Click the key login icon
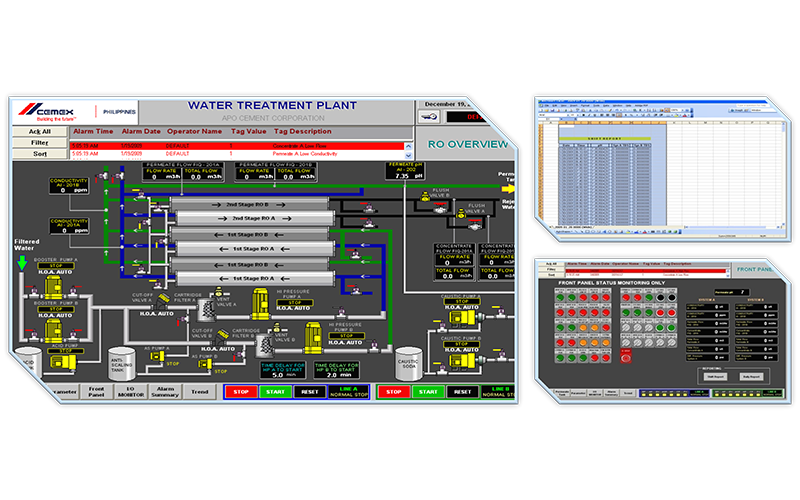 [429, 116]
